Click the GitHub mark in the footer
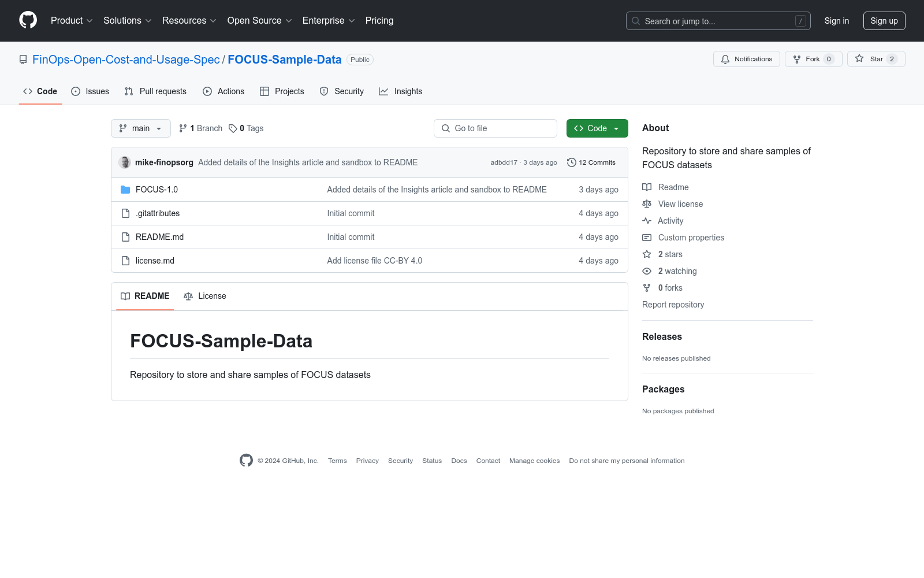This screenshot has height=578, width=924. click(246, 460)
